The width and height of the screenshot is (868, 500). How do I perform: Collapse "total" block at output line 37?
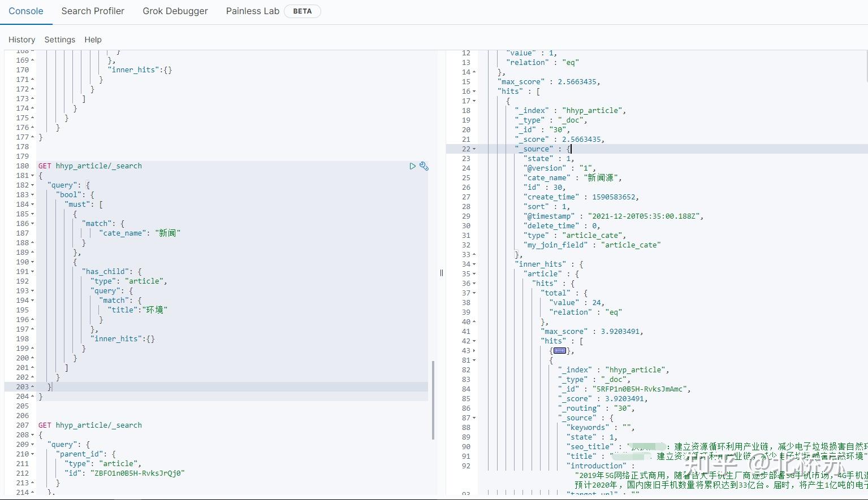pyautogui.click(x=474, y=293)
